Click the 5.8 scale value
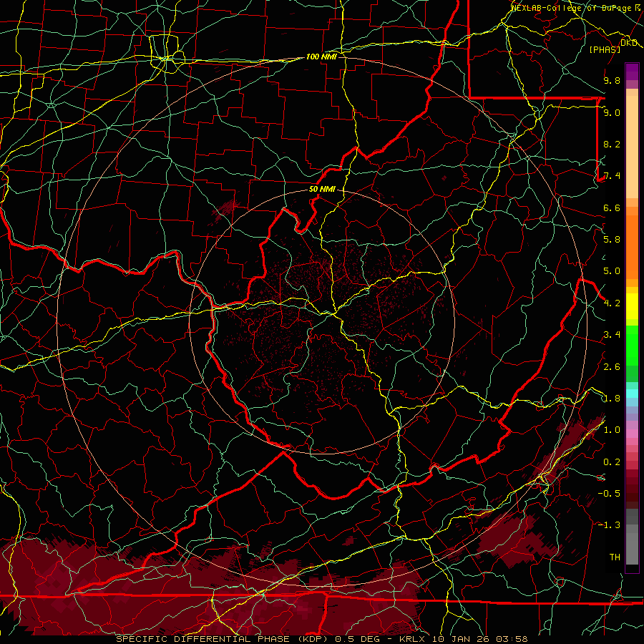Viewport: 644px width, 644px height. [612, 240]
